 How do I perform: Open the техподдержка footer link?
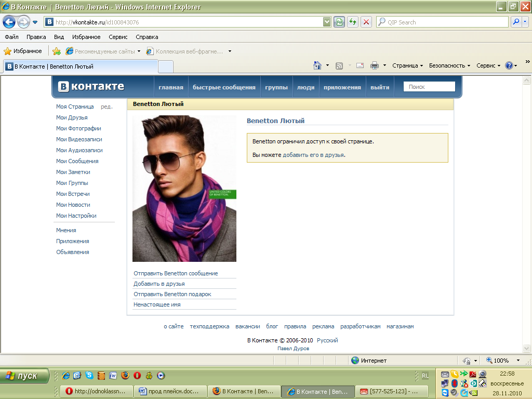[x=209, y=326]
